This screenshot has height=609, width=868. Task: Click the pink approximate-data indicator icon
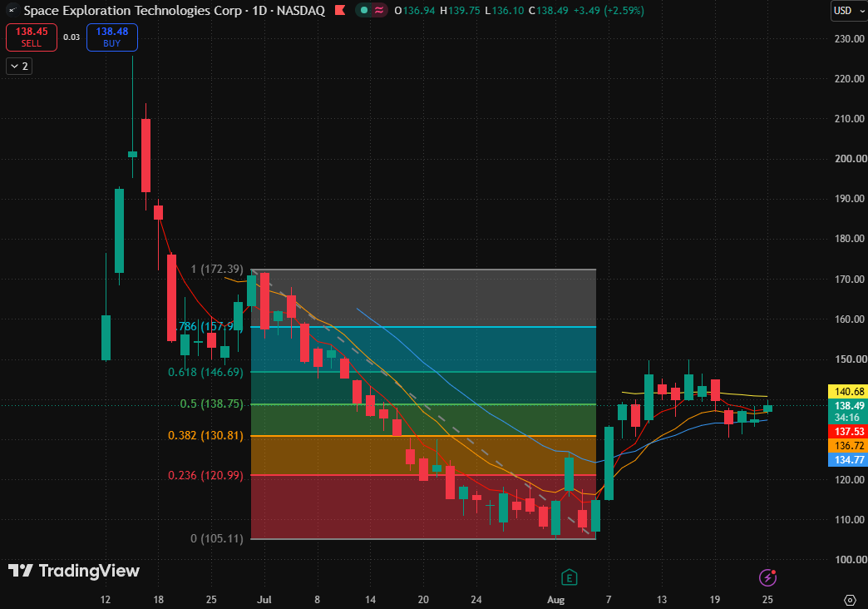pyautogui.click(x=379, y=10)
